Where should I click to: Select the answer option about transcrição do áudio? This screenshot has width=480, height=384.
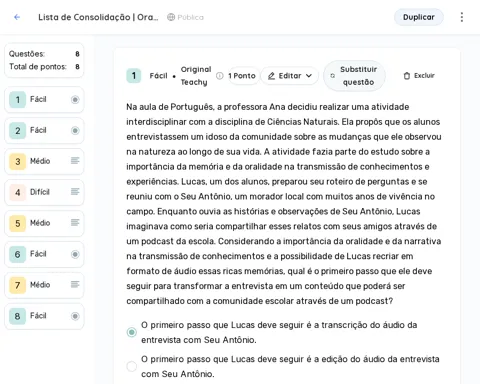coord(132,332)
